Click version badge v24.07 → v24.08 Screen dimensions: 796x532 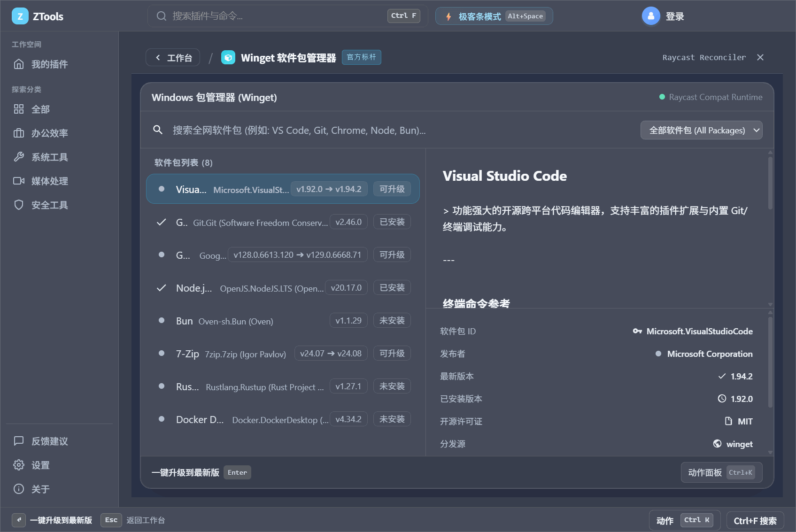tap(331, 353)
